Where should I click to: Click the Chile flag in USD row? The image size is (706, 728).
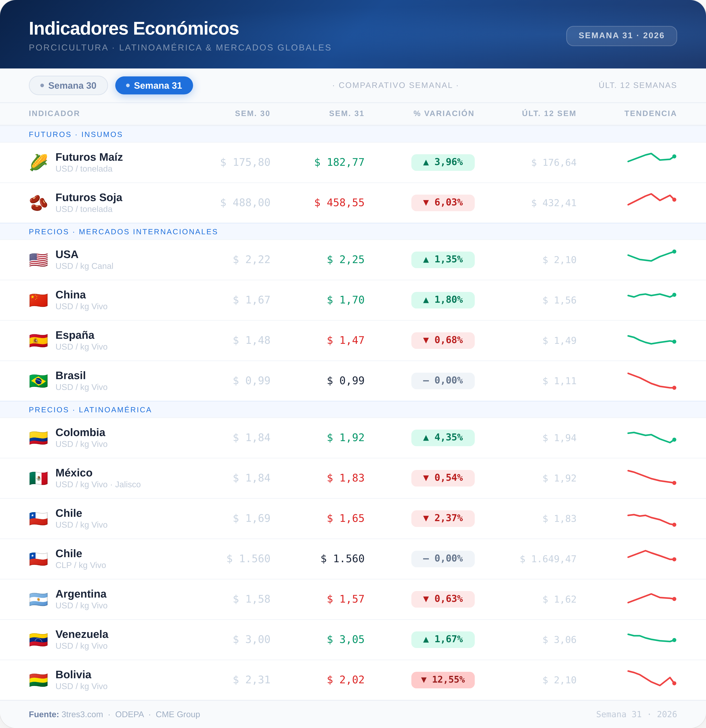39,519
